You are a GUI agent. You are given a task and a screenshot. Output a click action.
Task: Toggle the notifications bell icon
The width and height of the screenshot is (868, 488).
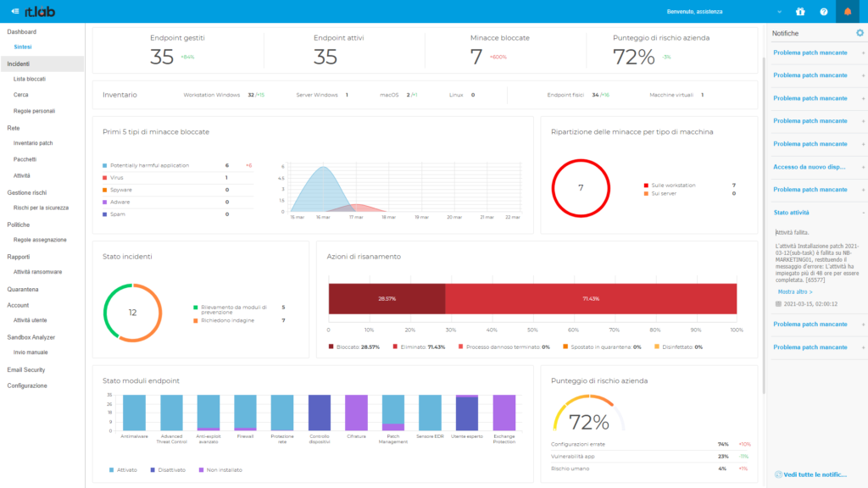tap(847, 12)
